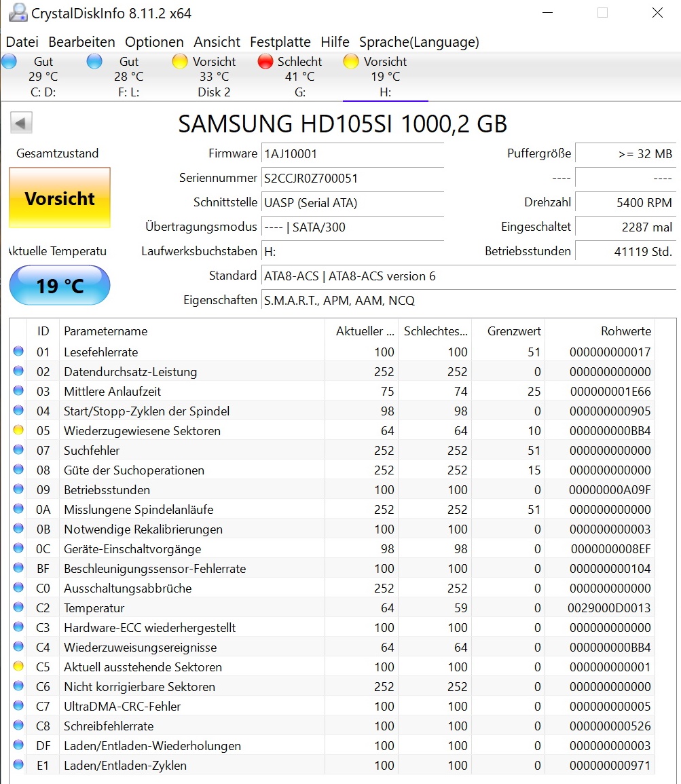
Task: Click the yellow status dot for Aktuell ausstehende Sektoren
Action: click(18, 666)
